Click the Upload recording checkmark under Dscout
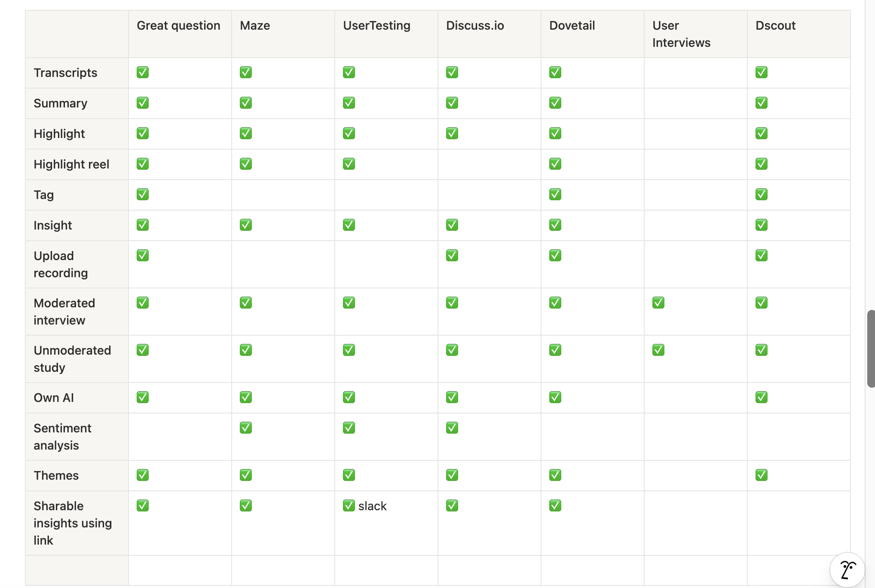875x588 pixels. point(761,255)
